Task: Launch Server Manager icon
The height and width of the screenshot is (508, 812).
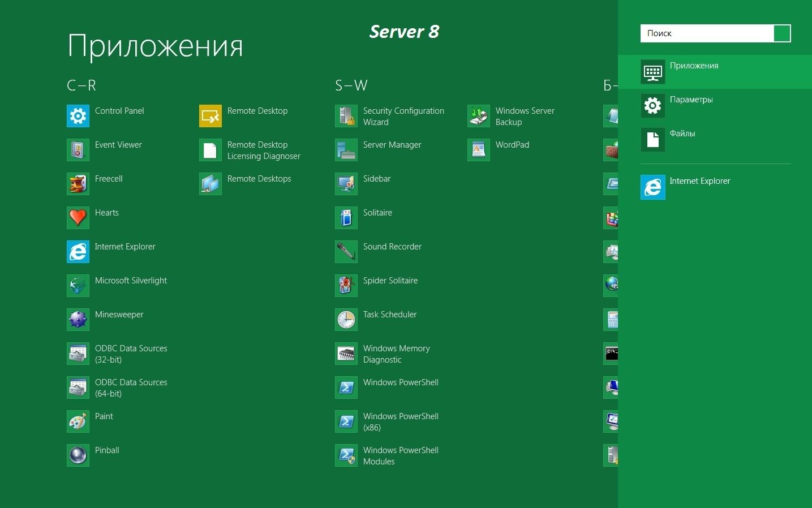Action: [x=346, y=150]
